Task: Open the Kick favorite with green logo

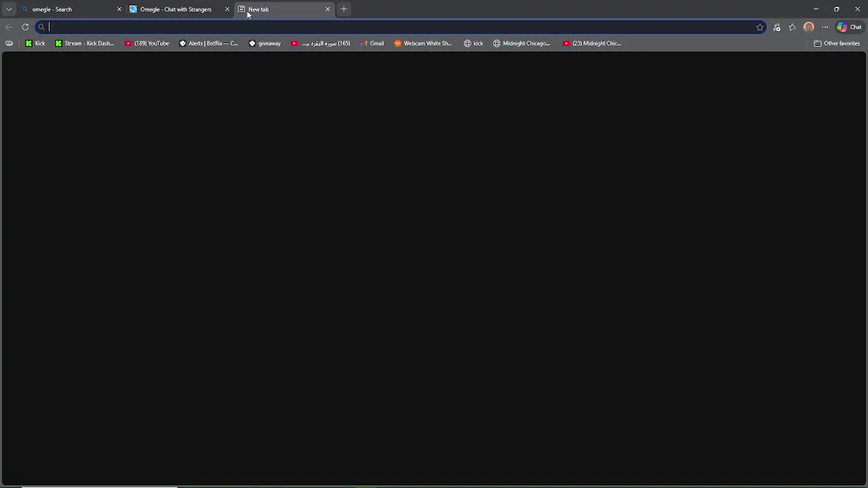Action: [x=35, y=43]
